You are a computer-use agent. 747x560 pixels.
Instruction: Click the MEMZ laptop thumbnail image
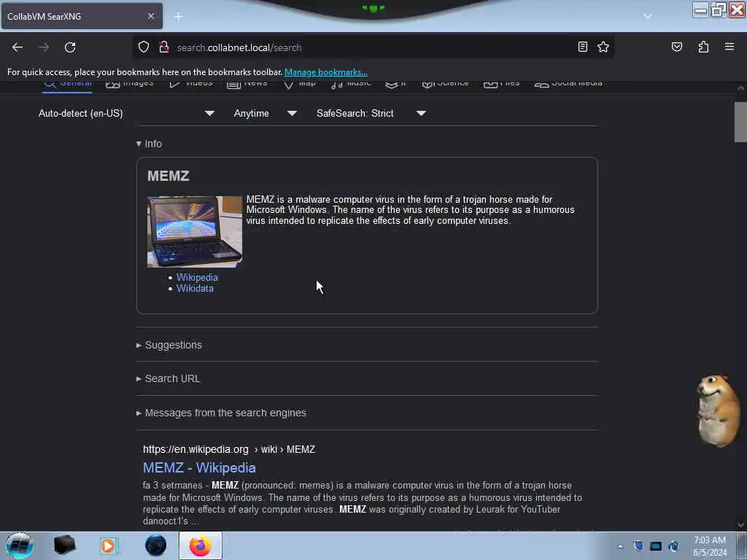click(194, 231)
